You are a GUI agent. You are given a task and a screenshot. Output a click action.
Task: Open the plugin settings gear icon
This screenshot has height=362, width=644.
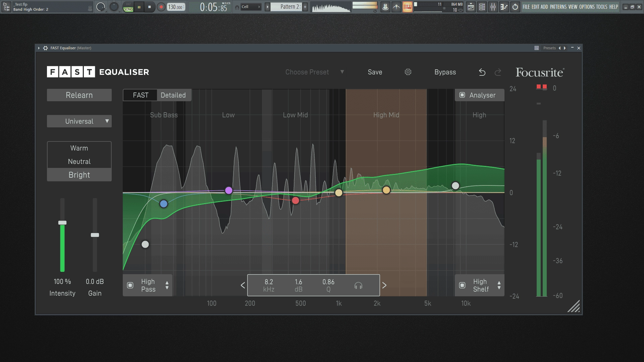click(x=408, y=72)
